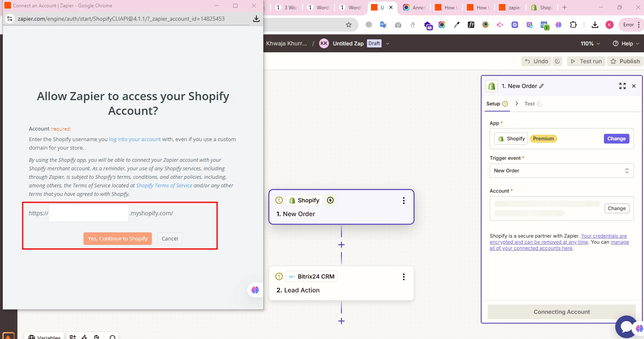Click the add-grid icon in bottom toolbar

click(73, 337)
